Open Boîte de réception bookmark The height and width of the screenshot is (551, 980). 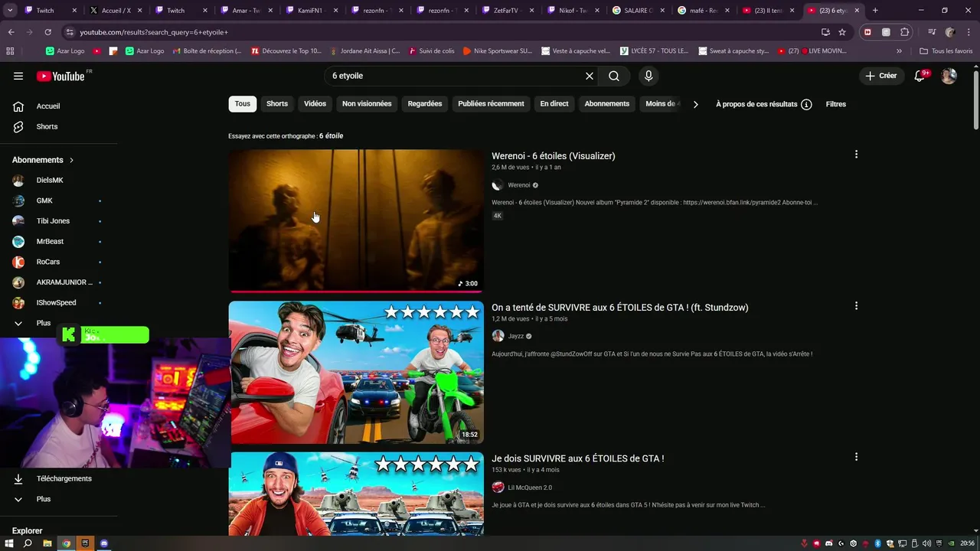207,51
